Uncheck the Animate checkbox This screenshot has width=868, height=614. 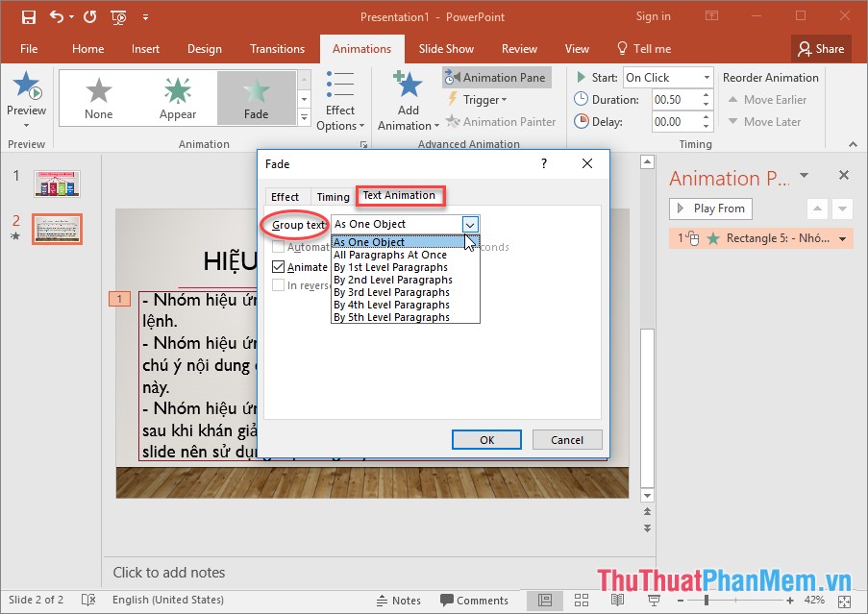click(278, 267)
